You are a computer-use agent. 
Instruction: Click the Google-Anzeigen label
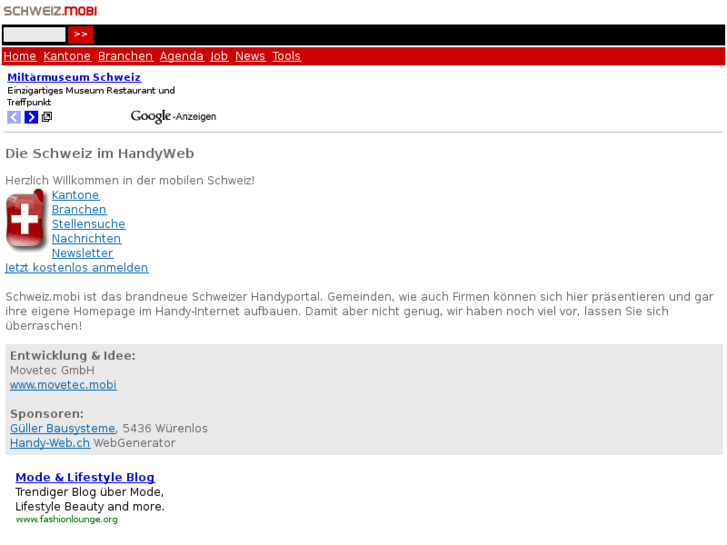173,116
